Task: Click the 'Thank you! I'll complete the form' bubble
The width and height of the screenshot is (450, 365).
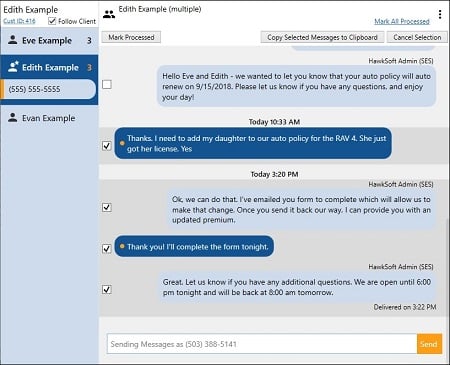Action: point(194,247)
